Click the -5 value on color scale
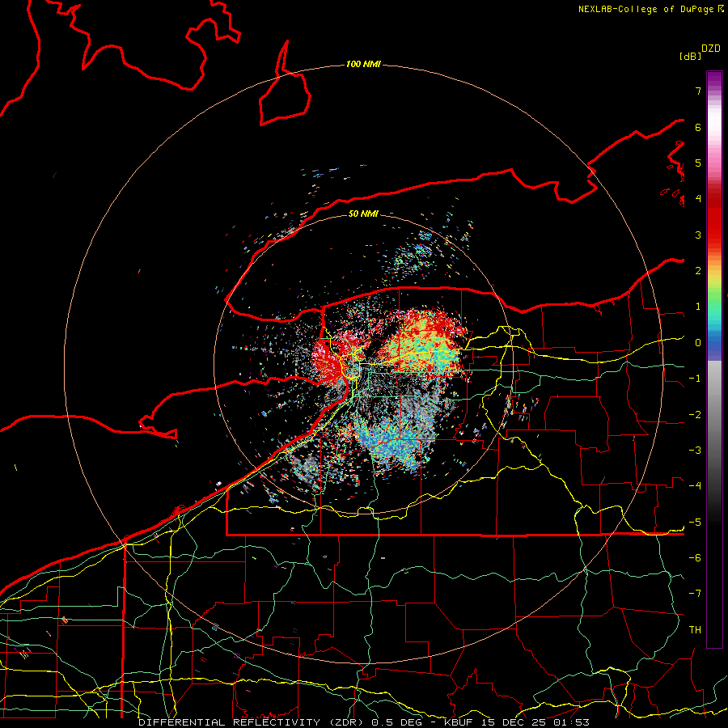 click(695, 523)
